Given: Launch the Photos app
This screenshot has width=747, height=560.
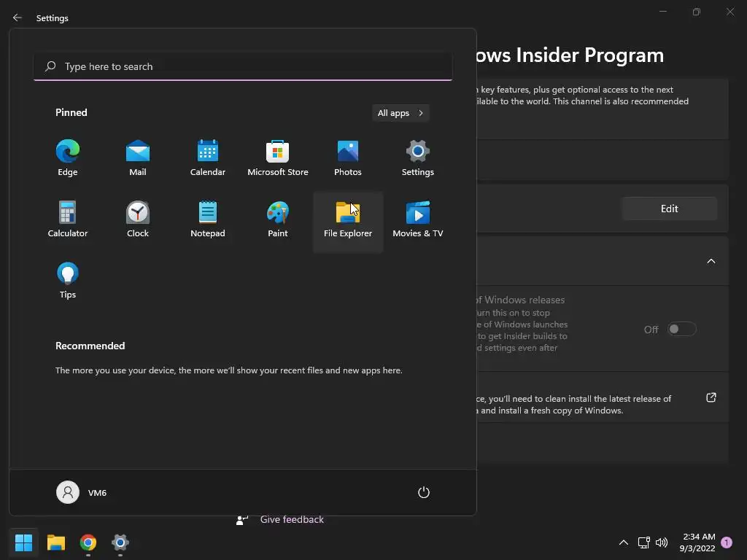Looking at the screenshot, I should coord(348,158).
